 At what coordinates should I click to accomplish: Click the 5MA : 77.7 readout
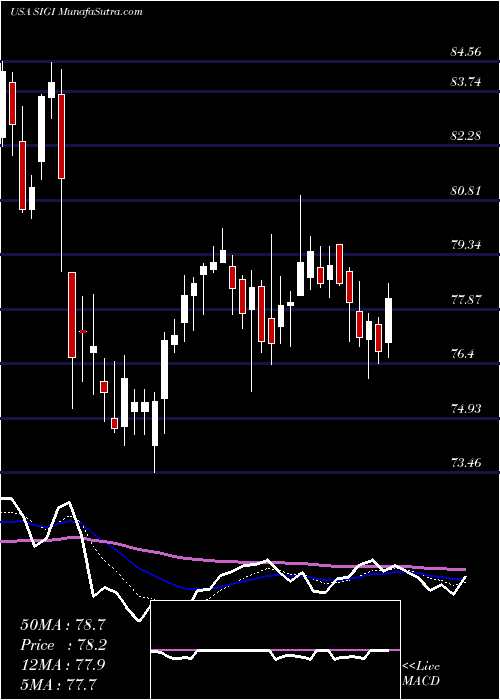pyautogui.click(x=59, y=684)
